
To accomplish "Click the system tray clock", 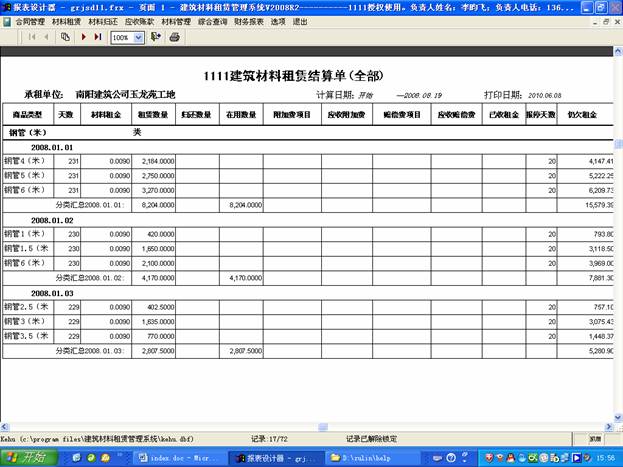I will 606,457.
